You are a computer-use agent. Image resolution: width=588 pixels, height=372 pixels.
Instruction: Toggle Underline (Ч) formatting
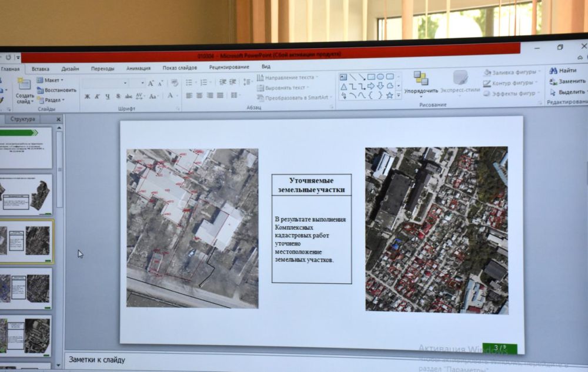coord(108,96)
